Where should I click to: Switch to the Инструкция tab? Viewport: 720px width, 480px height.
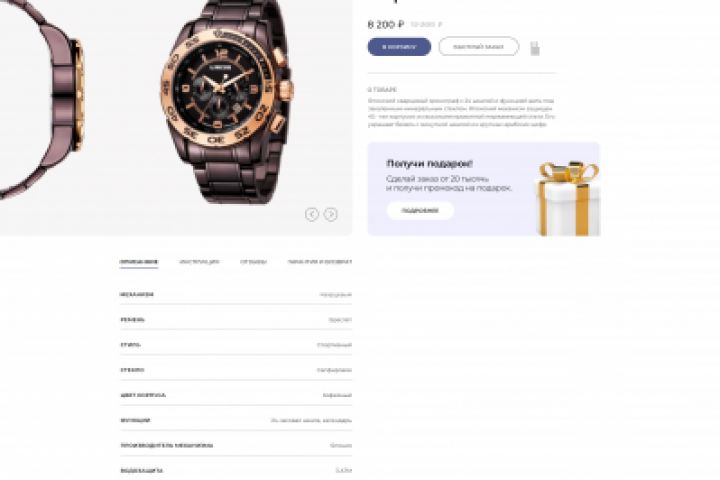(199, 262)
